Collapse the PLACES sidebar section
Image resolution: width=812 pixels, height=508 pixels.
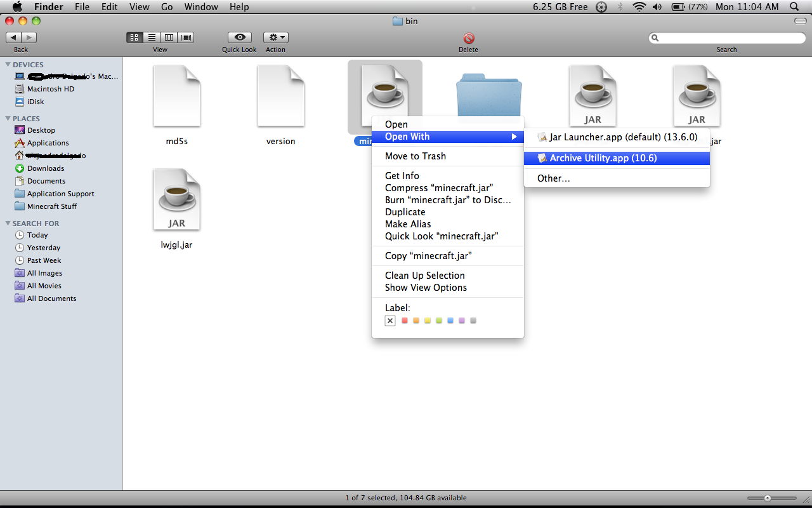tap(8, 119)
